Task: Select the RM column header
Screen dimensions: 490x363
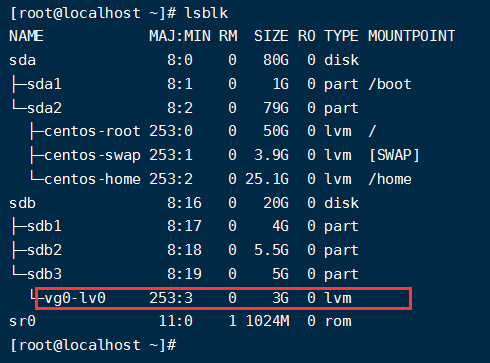Action: tap(228, 36)
